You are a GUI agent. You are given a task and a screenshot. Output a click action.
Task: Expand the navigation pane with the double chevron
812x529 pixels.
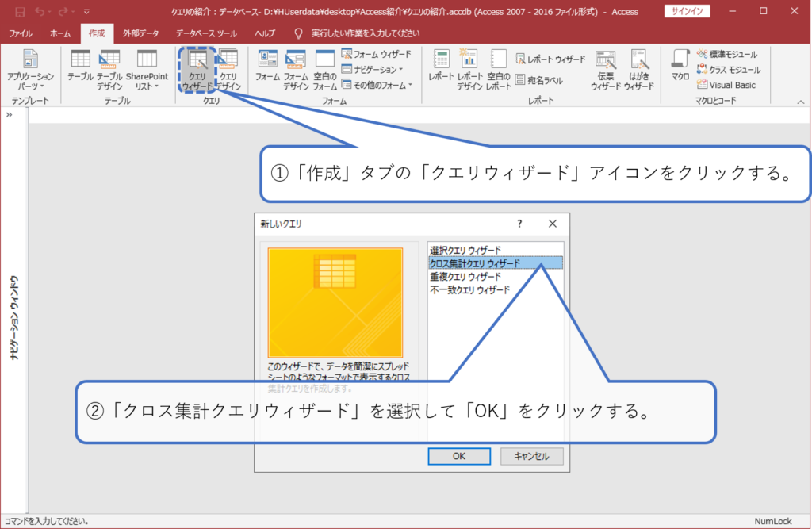point(9,115)
